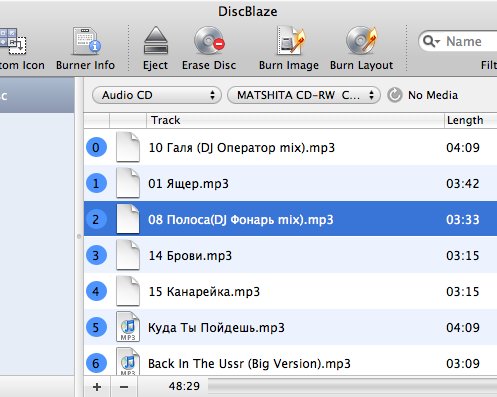The image size is (497, 397).
Task: Click the 48:29 total time readout
Action: click(x=184, y=386)
